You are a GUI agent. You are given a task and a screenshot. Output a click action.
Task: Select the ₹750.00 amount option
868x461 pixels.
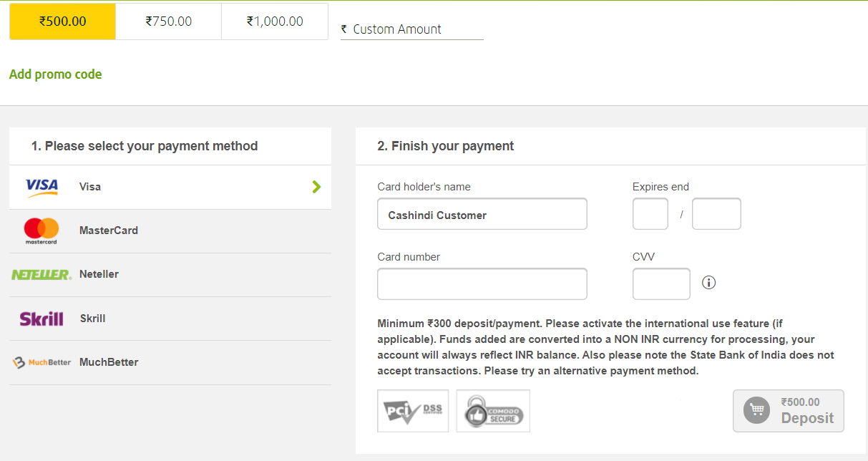pos(169,21)
